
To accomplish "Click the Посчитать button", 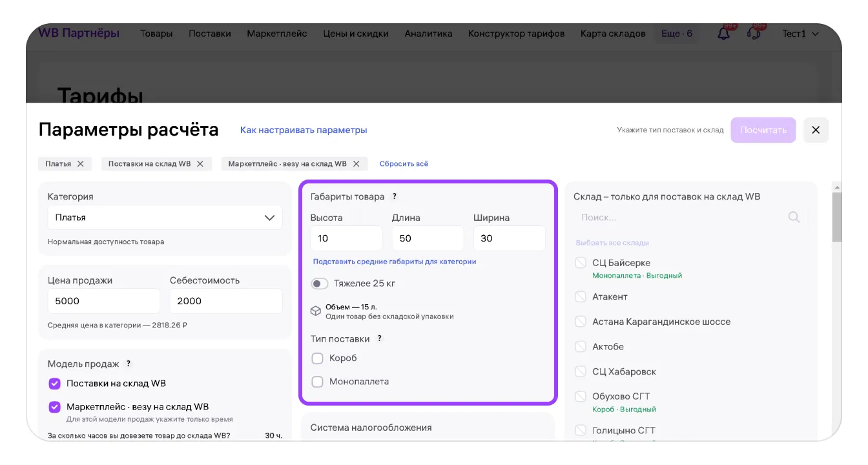I will [763, 130].
